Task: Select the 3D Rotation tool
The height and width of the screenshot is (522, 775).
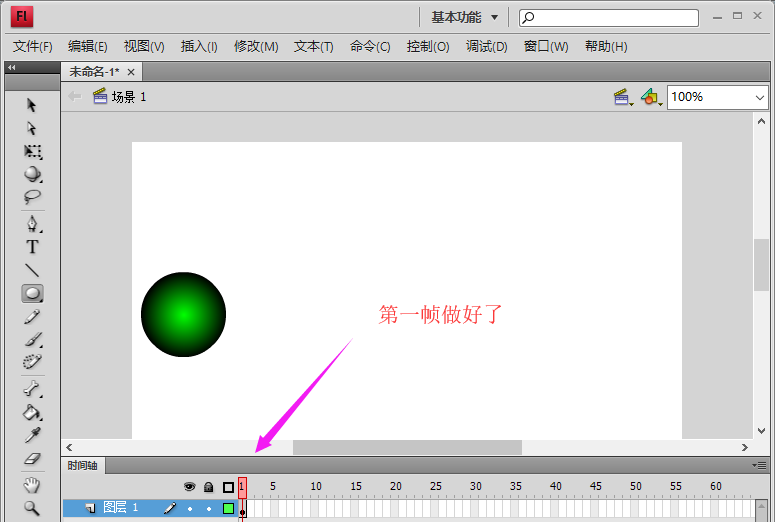Action: [33, 174]
